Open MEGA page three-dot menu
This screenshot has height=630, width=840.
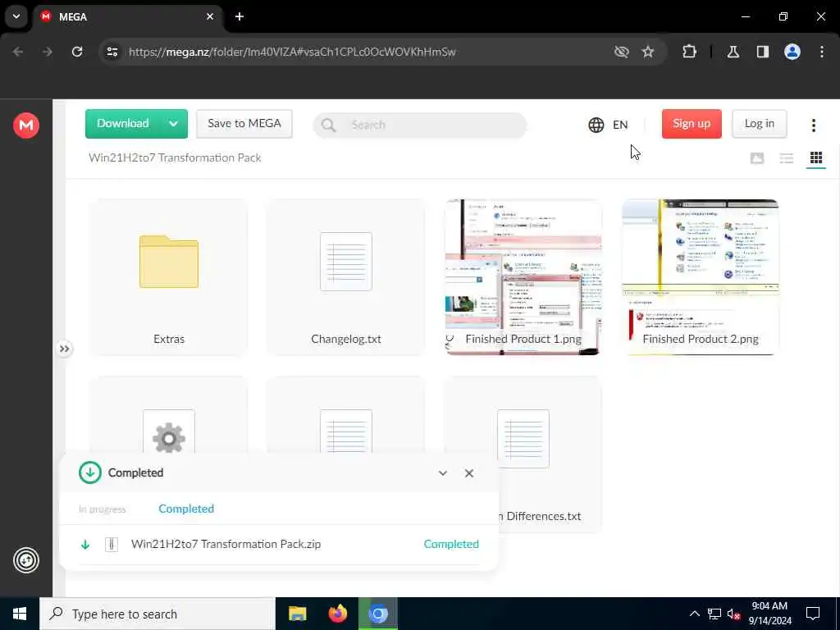tap(813, 126)
